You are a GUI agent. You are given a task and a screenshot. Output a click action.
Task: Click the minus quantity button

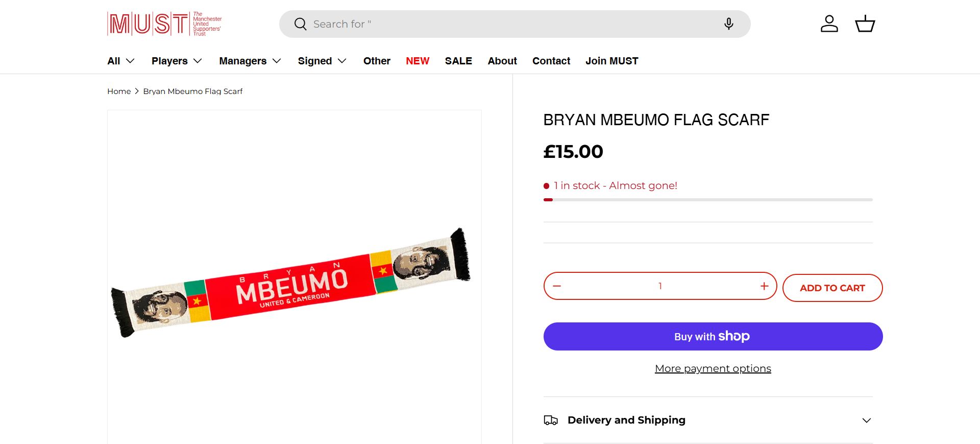point(557,286)
